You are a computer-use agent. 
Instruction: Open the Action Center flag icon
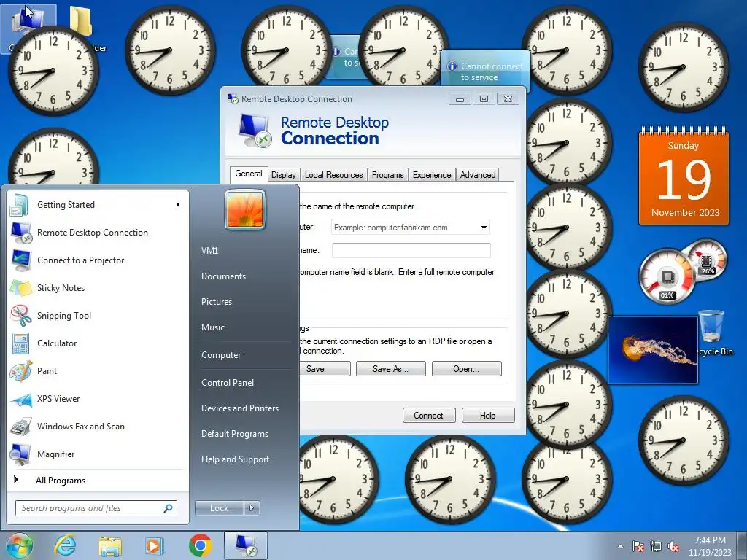pyautogui.click(x=638, y=546)
